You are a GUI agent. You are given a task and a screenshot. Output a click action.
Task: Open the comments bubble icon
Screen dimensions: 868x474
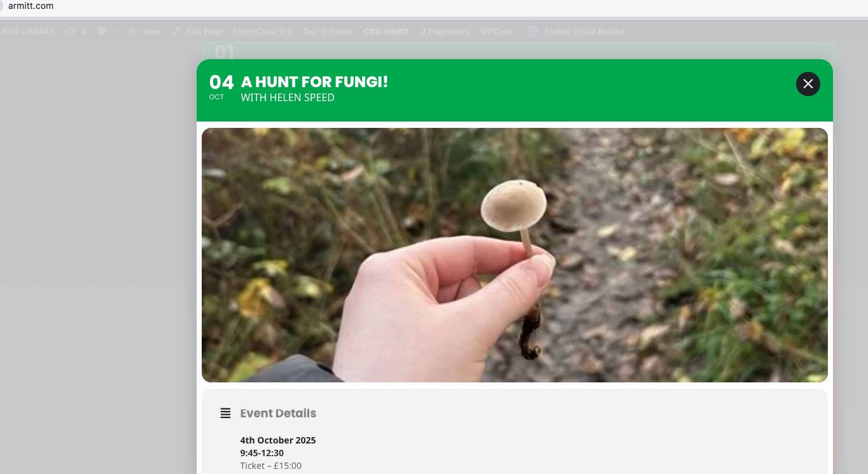coord(102,31)
